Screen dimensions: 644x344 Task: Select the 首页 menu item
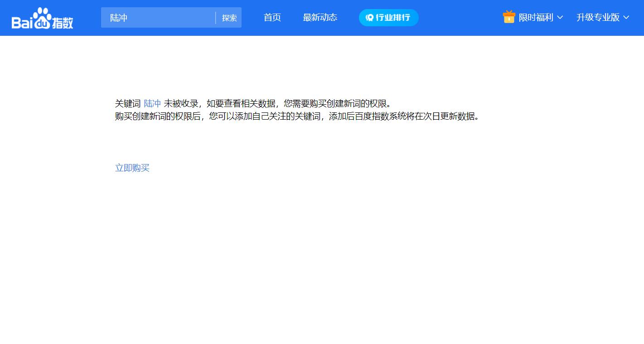272,18
